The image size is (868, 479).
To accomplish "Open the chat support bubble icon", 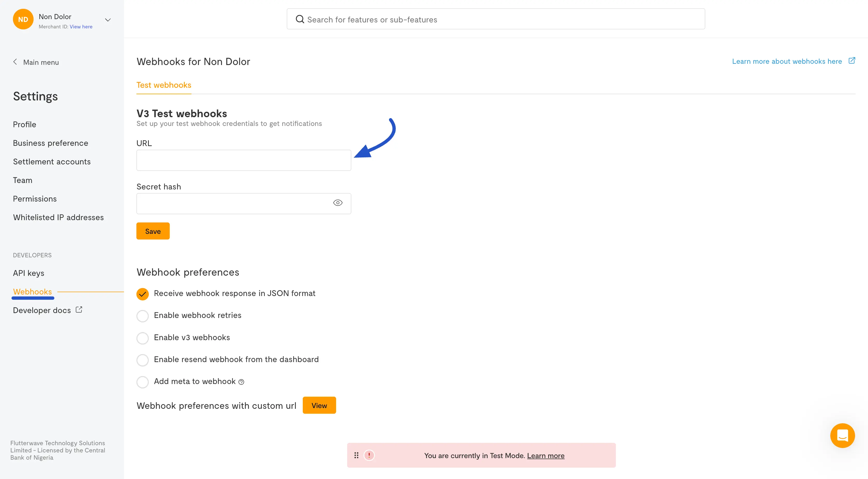I will coord(842,435).
